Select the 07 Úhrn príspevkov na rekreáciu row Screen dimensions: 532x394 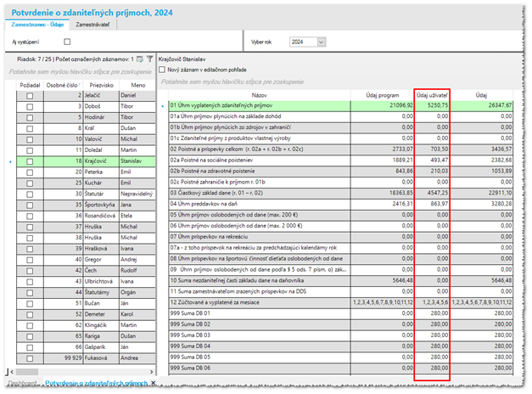point(340,237)
